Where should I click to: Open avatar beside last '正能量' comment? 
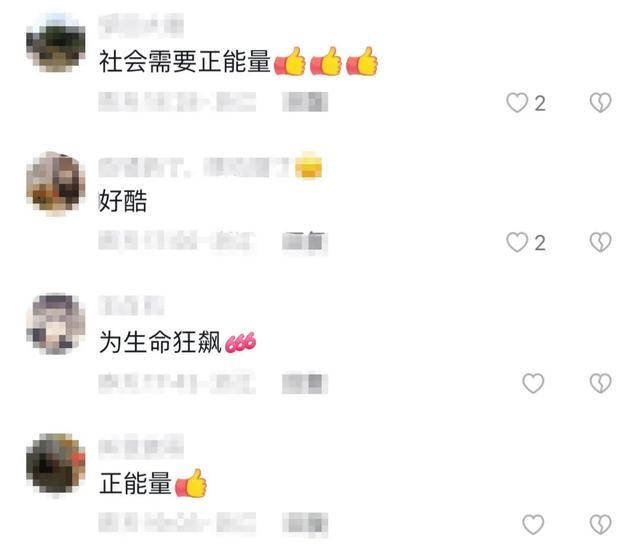[x=56, y=465]
